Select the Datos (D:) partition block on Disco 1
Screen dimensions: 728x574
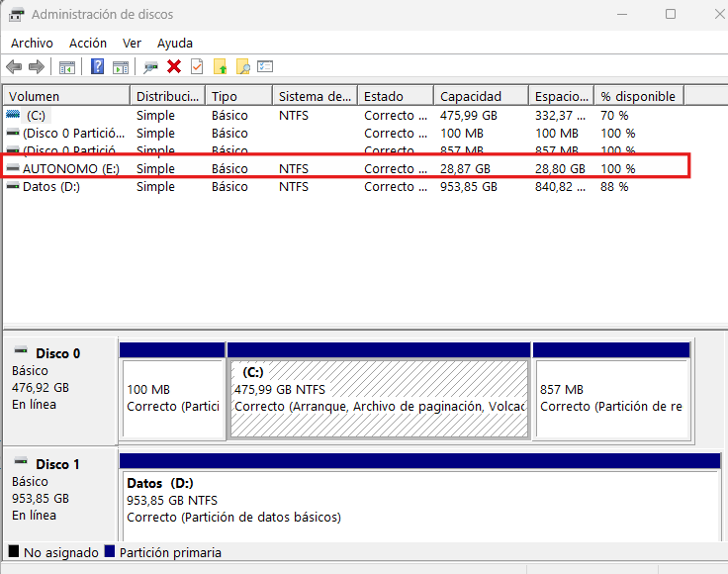[419, 498]
